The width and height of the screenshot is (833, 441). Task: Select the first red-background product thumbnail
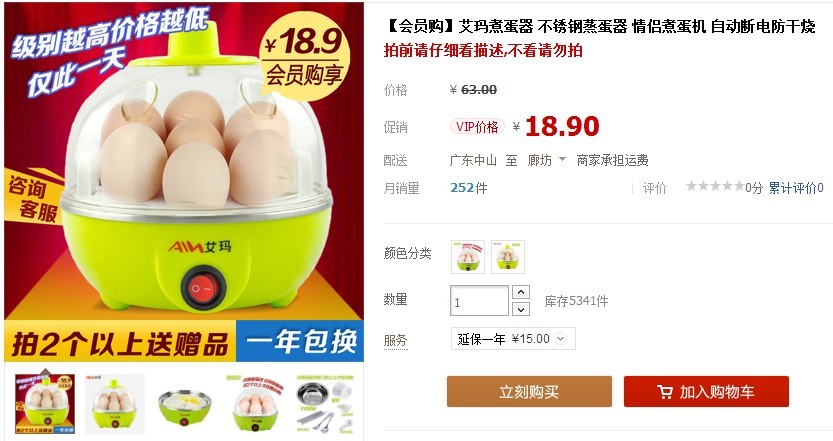point(45,404)
